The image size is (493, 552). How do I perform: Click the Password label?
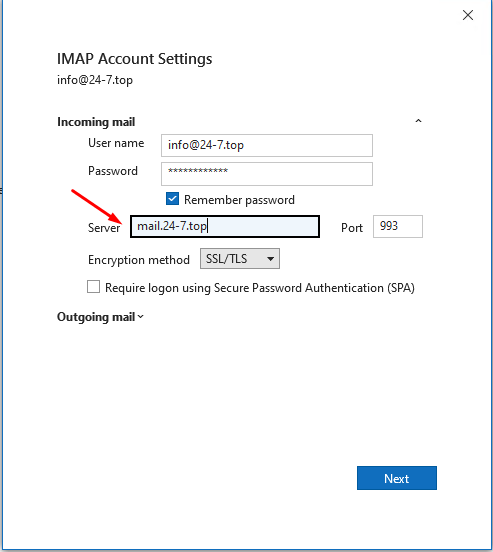click(113, 171)
